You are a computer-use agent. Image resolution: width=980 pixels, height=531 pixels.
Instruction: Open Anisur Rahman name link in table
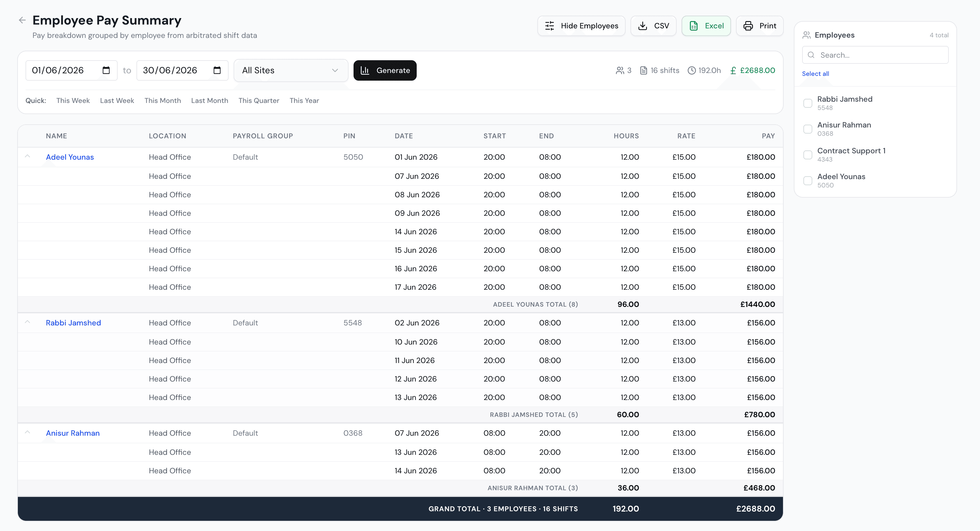point(73,433)
